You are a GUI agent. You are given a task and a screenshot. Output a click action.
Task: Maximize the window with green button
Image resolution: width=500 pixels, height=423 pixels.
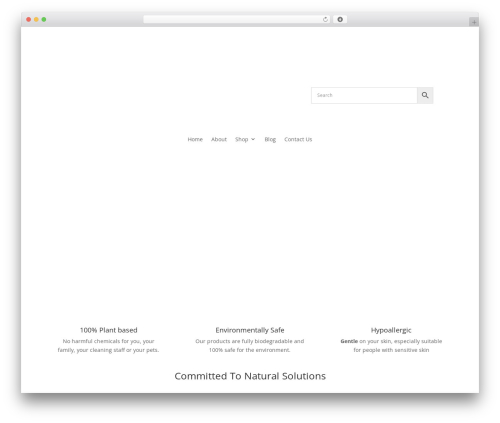[x=44, y=19]
